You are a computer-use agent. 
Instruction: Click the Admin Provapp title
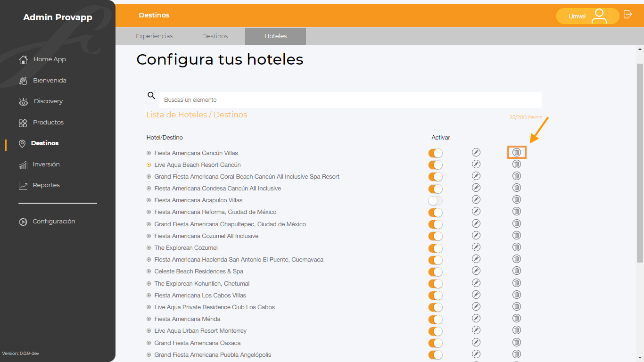[x=58, y=17]
